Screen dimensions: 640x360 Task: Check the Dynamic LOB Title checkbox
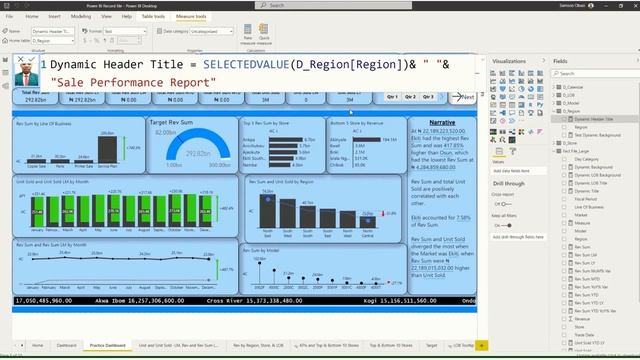pos(565,183)
